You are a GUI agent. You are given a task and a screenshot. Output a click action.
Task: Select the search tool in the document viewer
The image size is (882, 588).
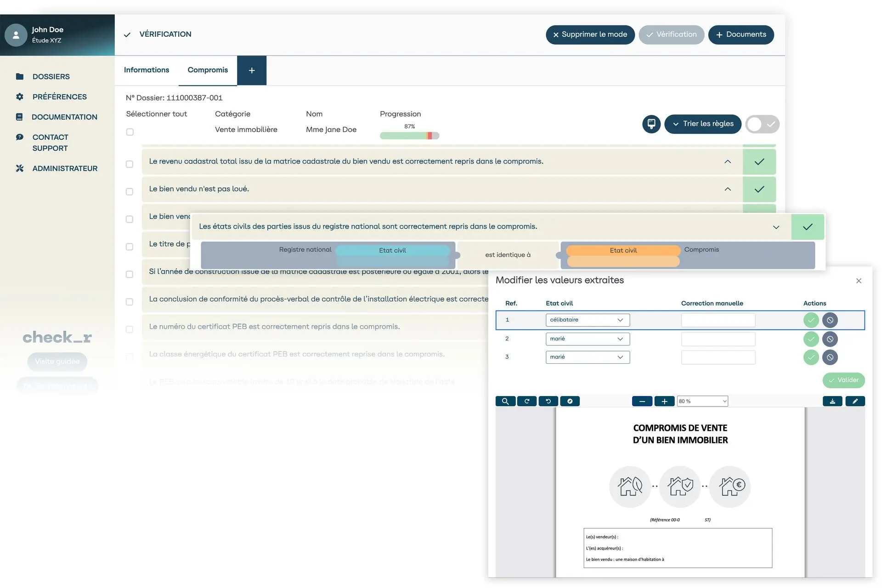pyautogui.click(x=505, y=401)
